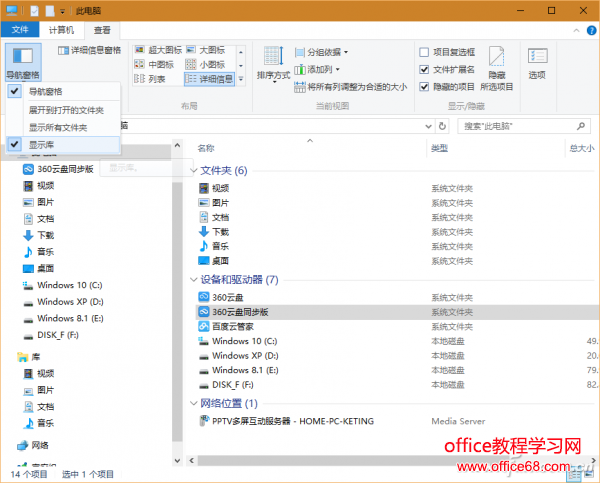Open 下载 in the navigation pane
The height and width of the screenshot is (483, 600).
[x=39, y=235]
